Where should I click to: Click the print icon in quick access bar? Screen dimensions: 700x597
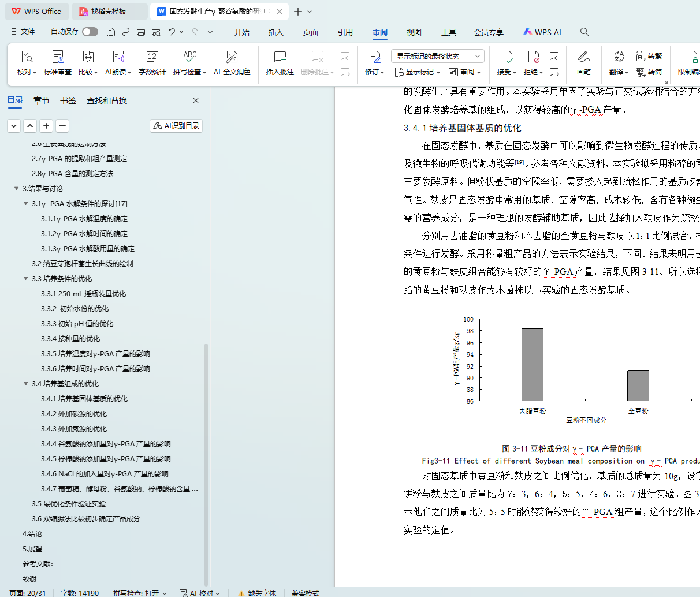point(141,32)
